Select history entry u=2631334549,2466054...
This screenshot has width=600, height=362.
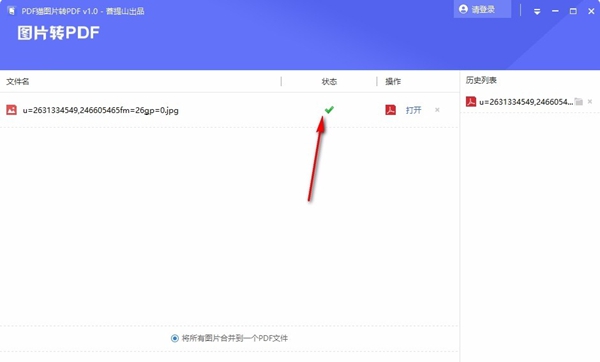pos(526,102)
